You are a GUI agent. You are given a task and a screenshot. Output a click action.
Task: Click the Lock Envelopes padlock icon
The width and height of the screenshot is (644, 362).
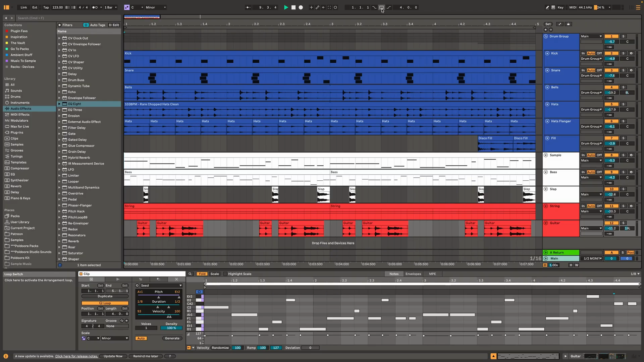(x=568, y=24)
